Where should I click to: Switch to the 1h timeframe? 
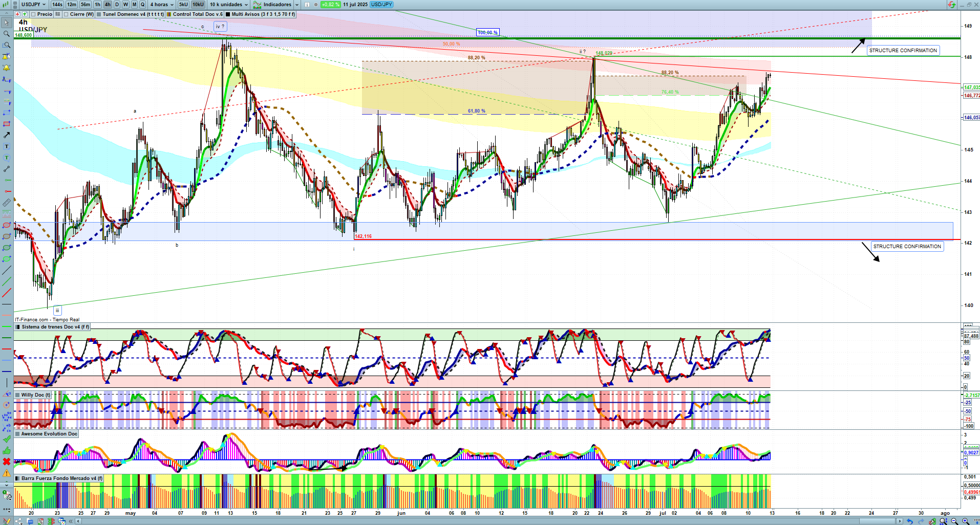pyautogui.click(x=97, y=4)
